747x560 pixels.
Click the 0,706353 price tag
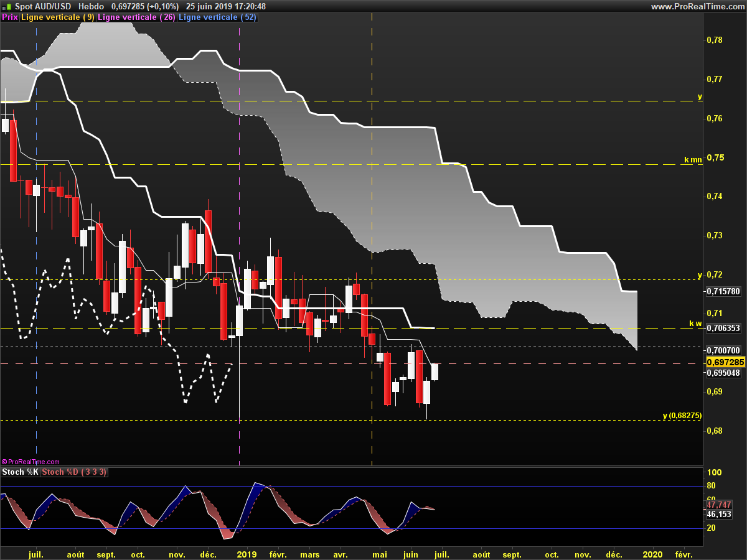tap(723, 328)
